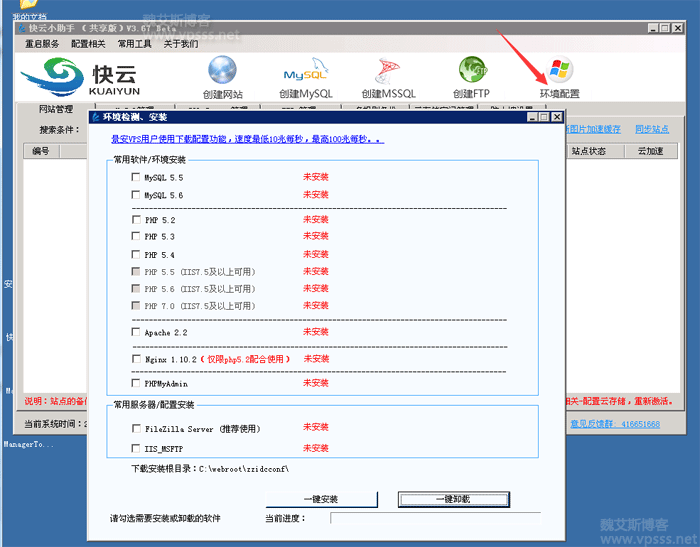
Task: Click the 环境检测、安装 dialog title icon
Action: click(x=95, y=117)
